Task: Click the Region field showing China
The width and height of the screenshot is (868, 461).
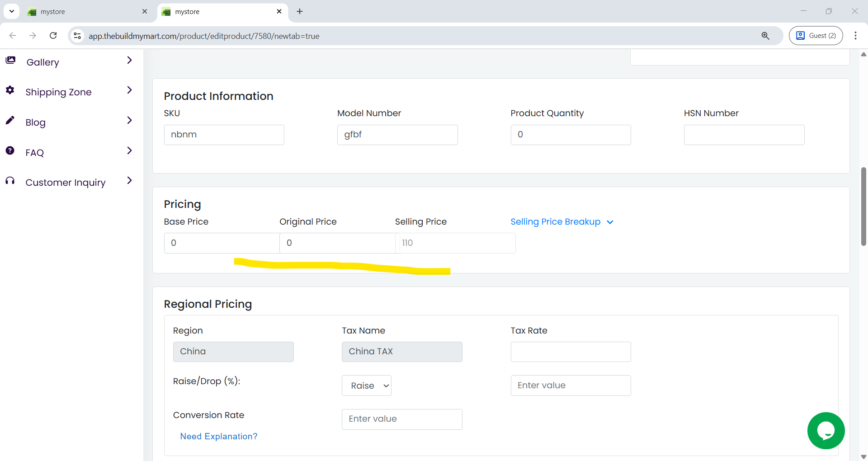Action: click(233, 352)
